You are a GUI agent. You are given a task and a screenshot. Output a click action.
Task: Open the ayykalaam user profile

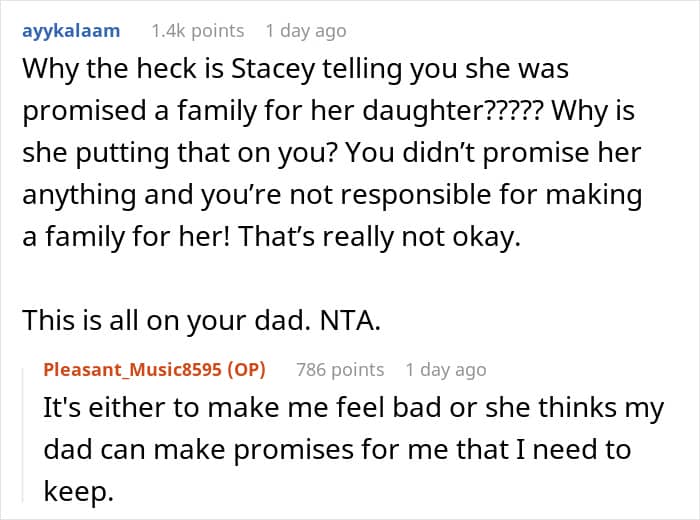point(71,32)
